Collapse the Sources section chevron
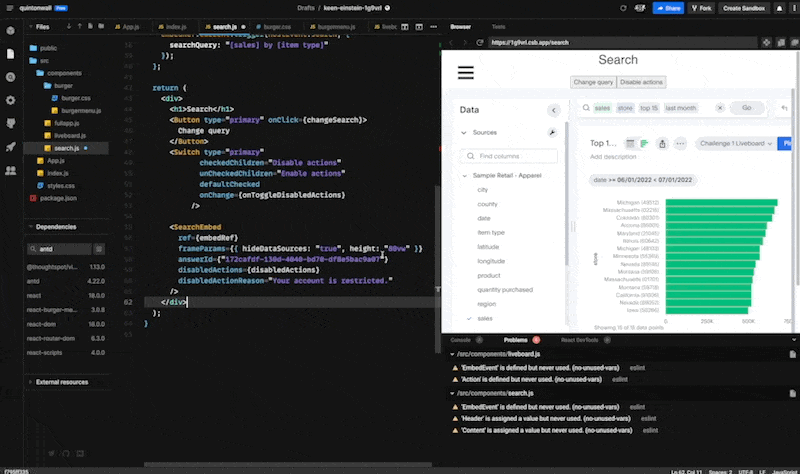800x474 pixels. tap(464, 133)
